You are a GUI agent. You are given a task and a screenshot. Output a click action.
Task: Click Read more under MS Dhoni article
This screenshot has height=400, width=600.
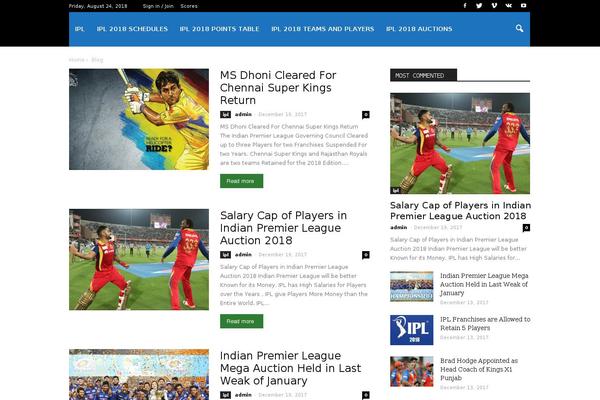point(241,181)
